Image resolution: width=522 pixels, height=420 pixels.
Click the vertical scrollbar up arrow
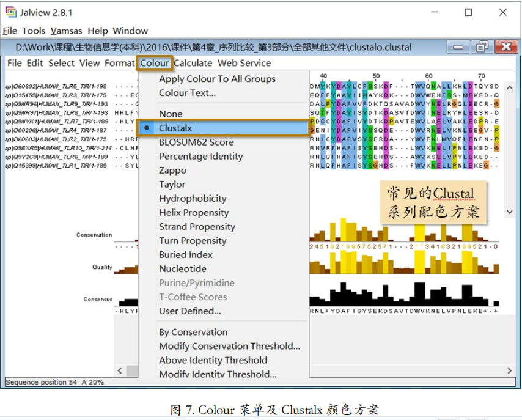[x=510, y=88]
